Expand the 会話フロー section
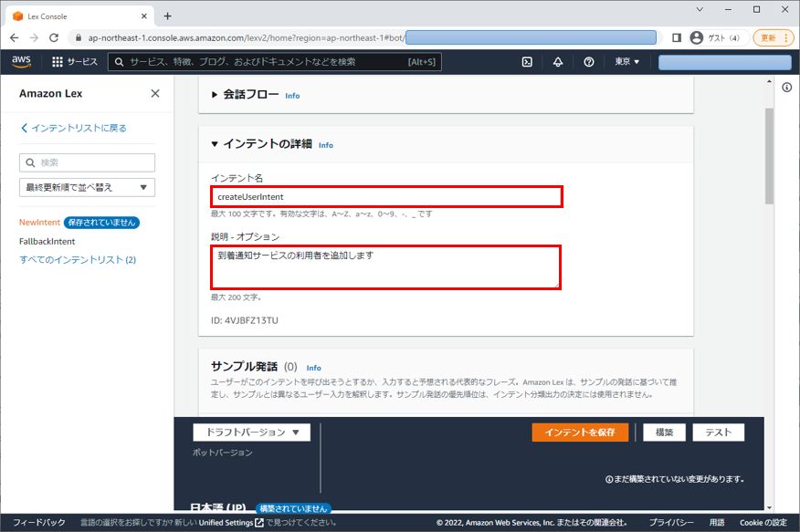Viewport: 800px width, 532px height. coord(215,94)
